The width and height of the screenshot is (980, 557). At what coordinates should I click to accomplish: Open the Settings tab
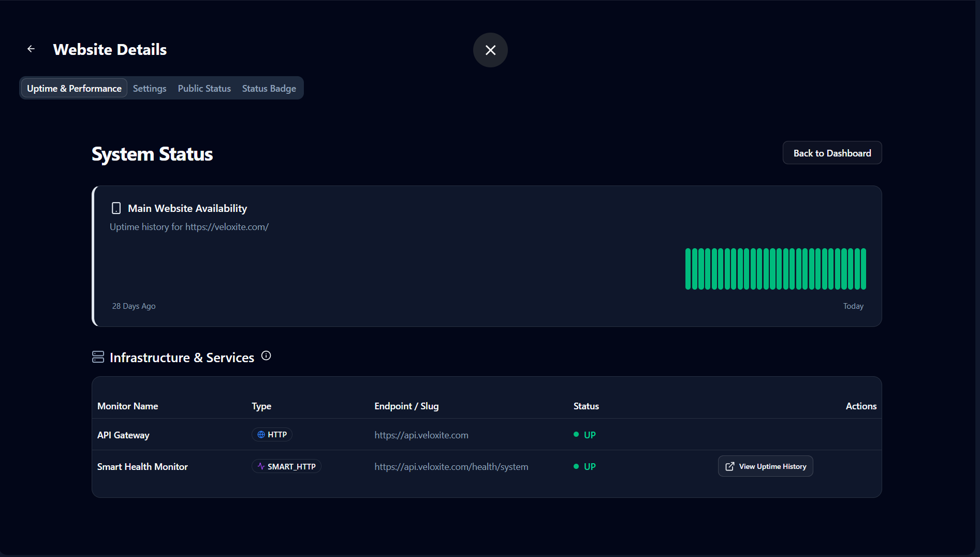(x=150, y=88)
